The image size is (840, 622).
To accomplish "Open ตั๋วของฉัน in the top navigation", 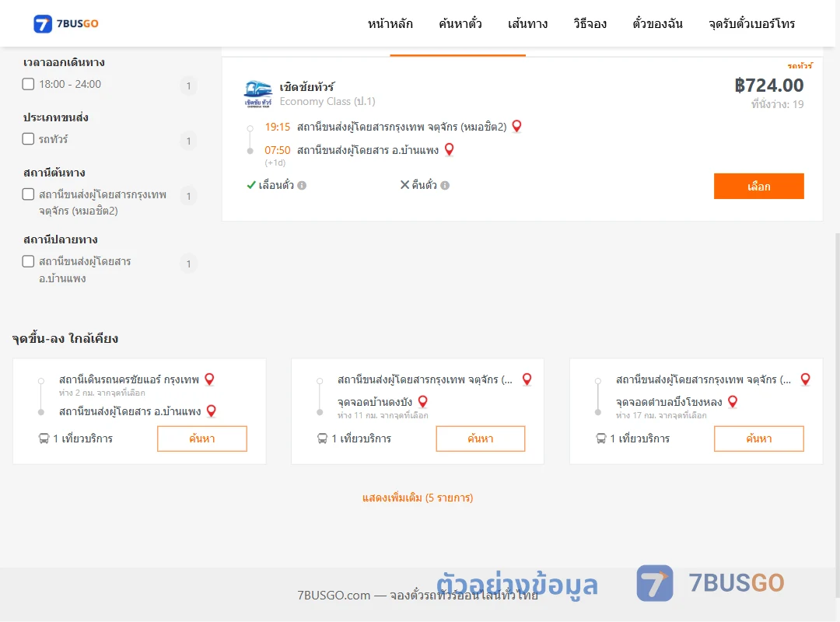I will pos(657,23).
